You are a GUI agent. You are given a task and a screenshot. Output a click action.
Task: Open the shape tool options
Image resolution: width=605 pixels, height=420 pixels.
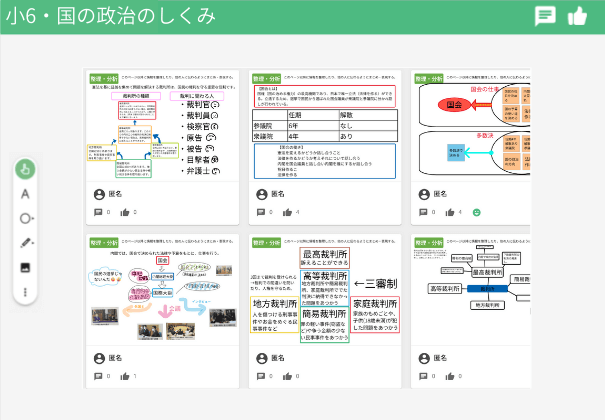(x=25, y=218)
